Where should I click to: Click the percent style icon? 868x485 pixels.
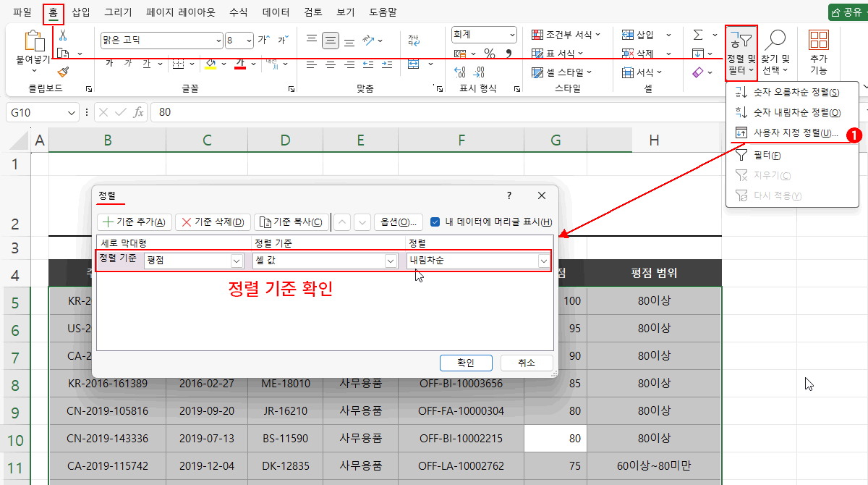coord(490,54)
